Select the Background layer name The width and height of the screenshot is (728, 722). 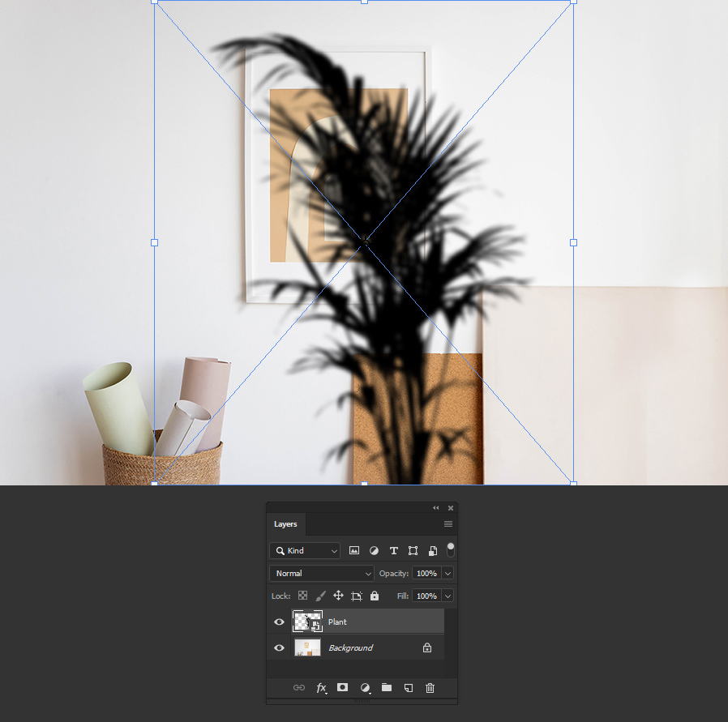pos(350,647)
